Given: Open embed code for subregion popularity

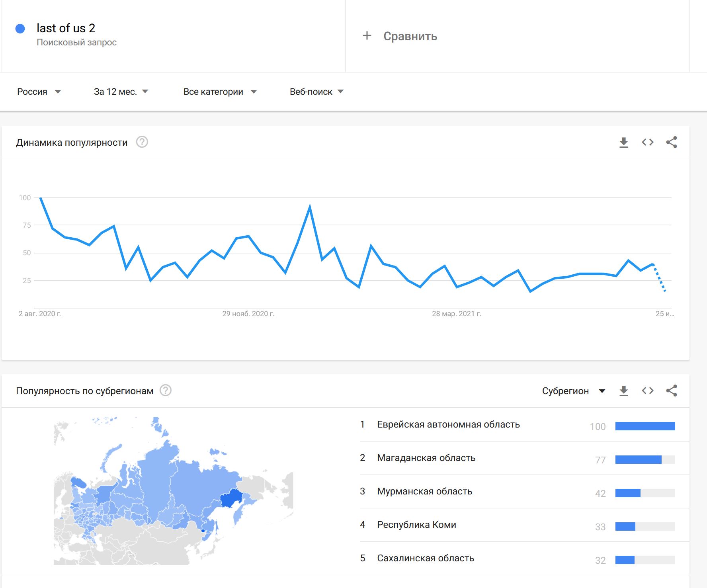Looking at the screenshot, I should (x=648, y=391).
